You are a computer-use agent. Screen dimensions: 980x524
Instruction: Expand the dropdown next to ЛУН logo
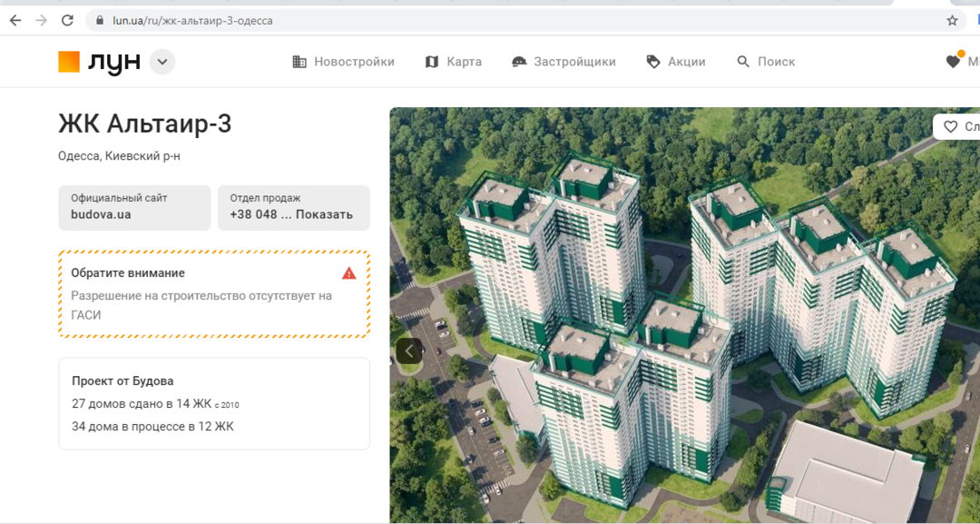pos(162,62)
